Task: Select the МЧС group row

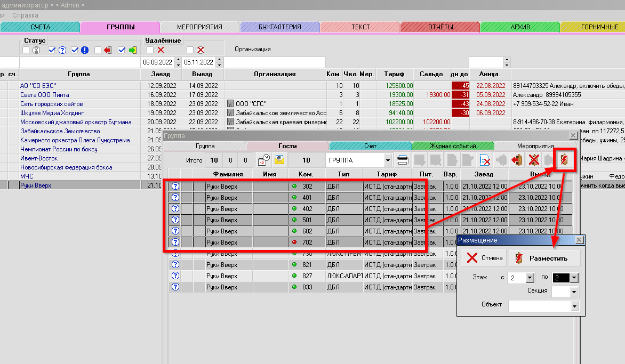Action: 27,176
